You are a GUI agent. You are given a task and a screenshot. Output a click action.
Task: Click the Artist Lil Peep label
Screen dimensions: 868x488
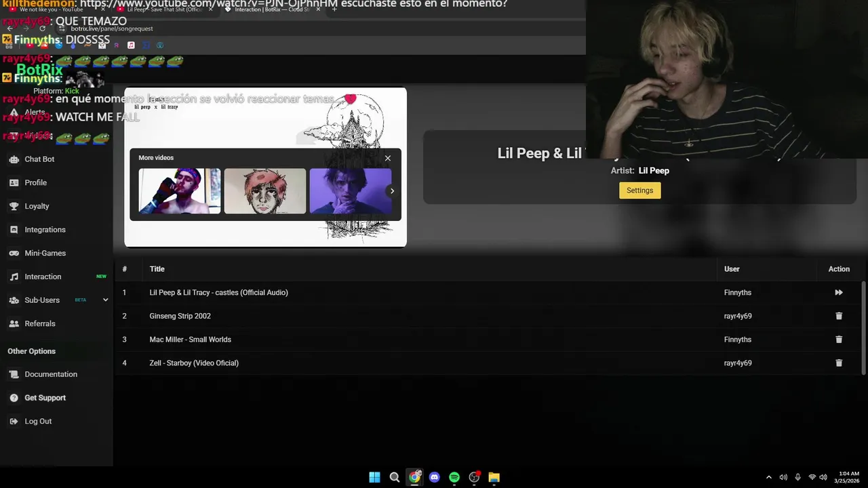click(x=640, y=171)
